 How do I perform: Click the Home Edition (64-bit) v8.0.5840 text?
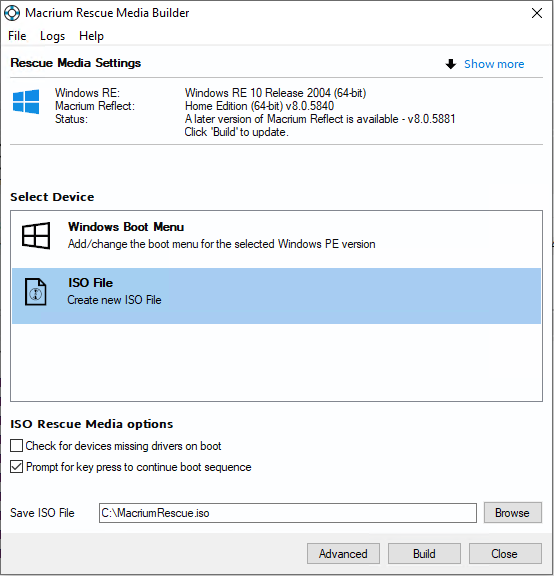click(x=259, y=106)
